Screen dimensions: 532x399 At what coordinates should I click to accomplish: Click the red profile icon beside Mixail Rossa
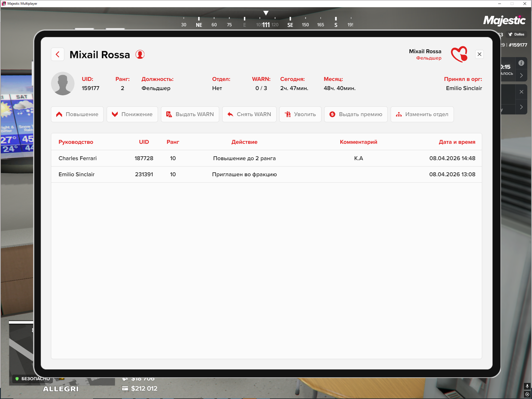(x=140, y=54)
